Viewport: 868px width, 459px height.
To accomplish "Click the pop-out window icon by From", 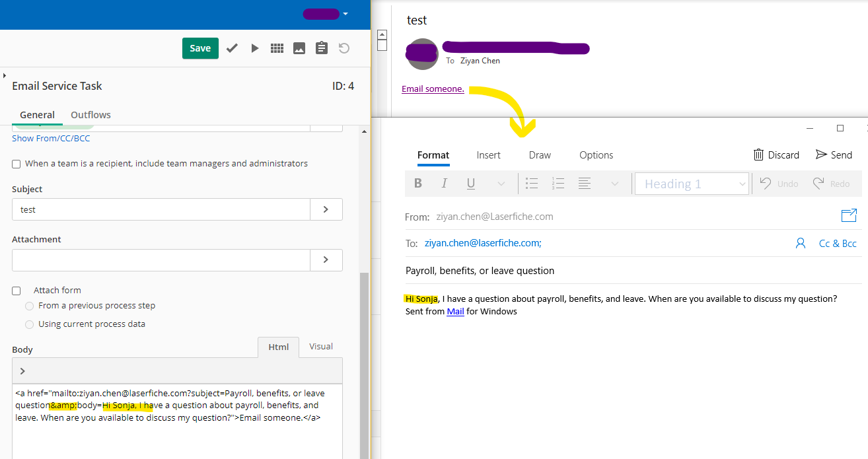I will (849, 215).
